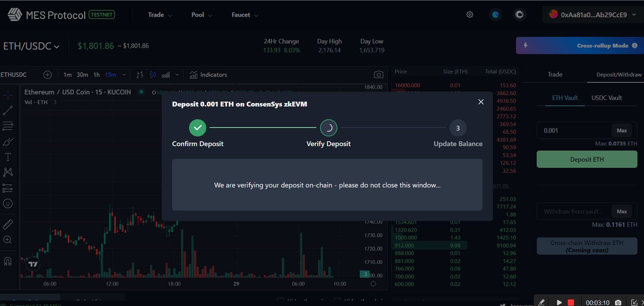Switch chart to candles style
Image resolution: width=644 pixels, height=306 pixels.
click(153, 75)
